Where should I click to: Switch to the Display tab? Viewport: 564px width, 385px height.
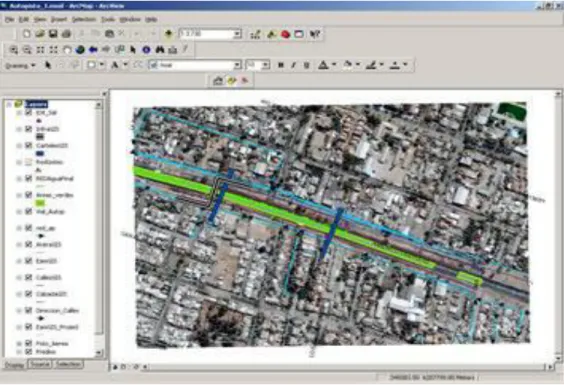click(14, 365)
